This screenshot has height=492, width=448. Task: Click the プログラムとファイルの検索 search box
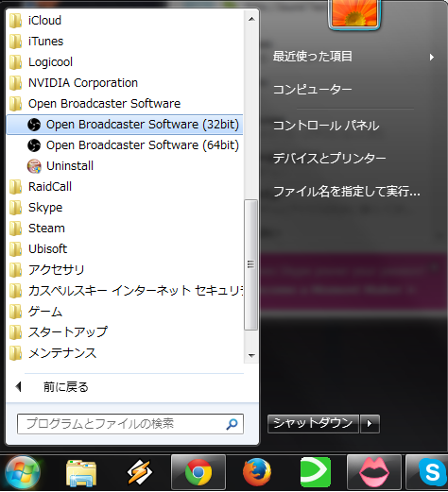coord(130,424)
